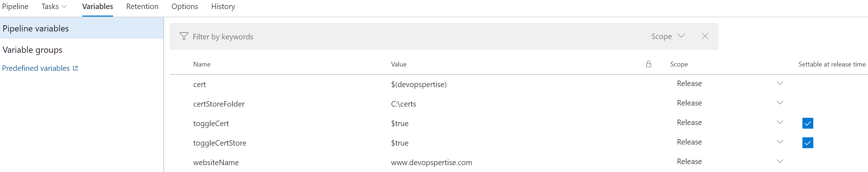Uncheck settable at release for toggleCert
The height and width of the screenshot is (172, 868).
tap(808, 123)
